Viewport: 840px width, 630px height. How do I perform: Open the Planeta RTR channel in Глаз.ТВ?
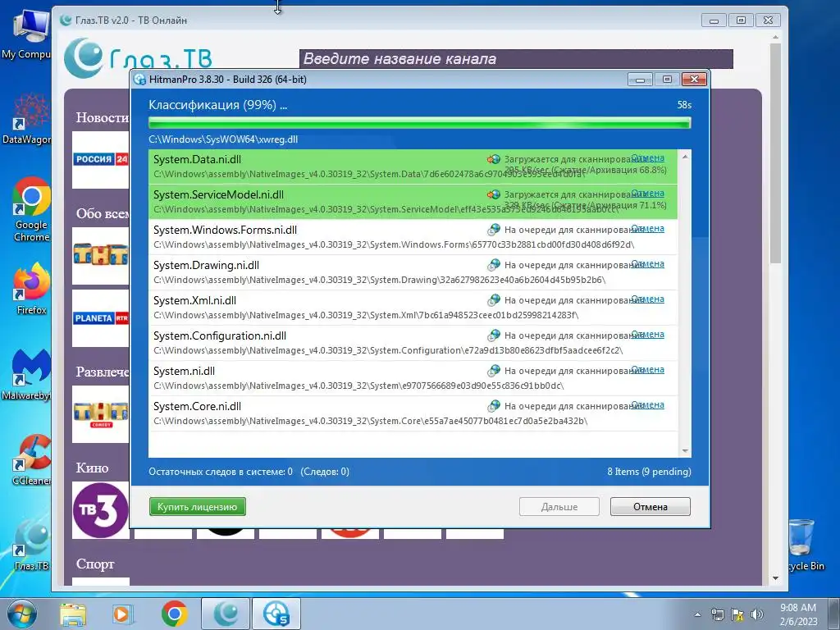click(101, 318)
